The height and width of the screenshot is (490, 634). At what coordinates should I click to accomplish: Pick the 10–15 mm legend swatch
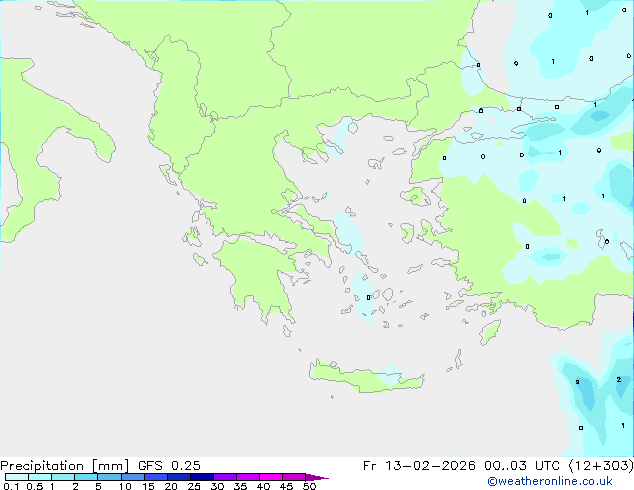133,477
